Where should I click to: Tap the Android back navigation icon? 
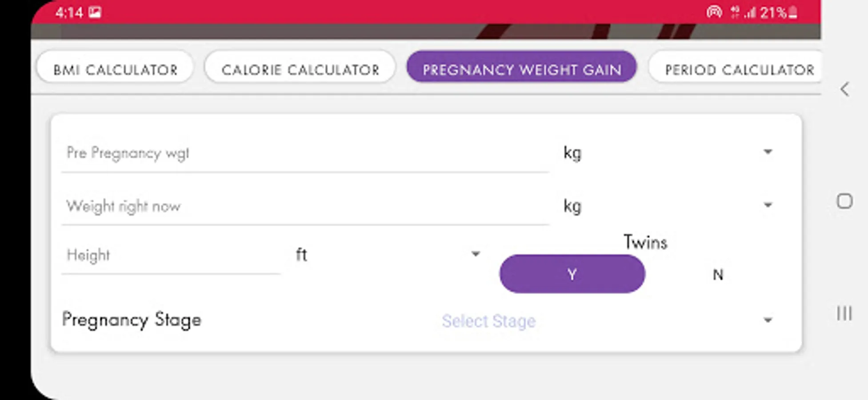pos(844,89)
